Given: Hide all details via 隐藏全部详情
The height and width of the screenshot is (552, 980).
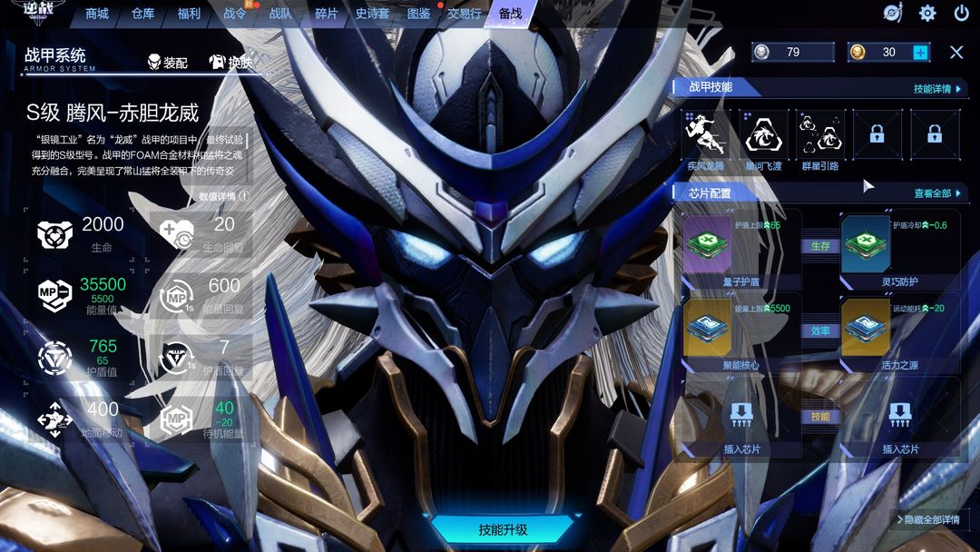Looking at the screenshot, I should (929, 519).
